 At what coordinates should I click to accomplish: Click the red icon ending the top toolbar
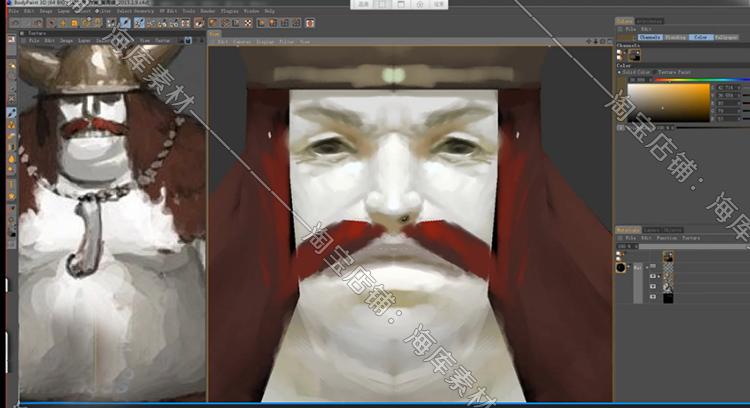(310, 23)
